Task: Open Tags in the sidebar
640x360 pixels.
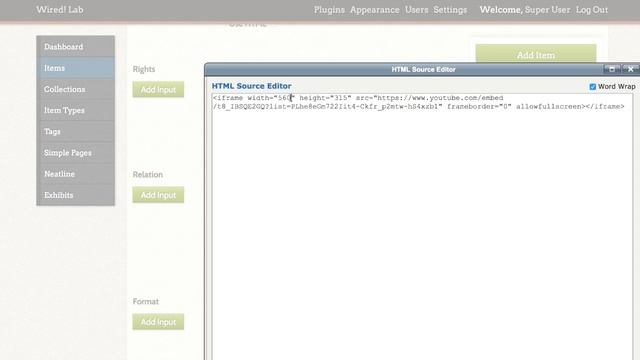Action: coord(76,131)
